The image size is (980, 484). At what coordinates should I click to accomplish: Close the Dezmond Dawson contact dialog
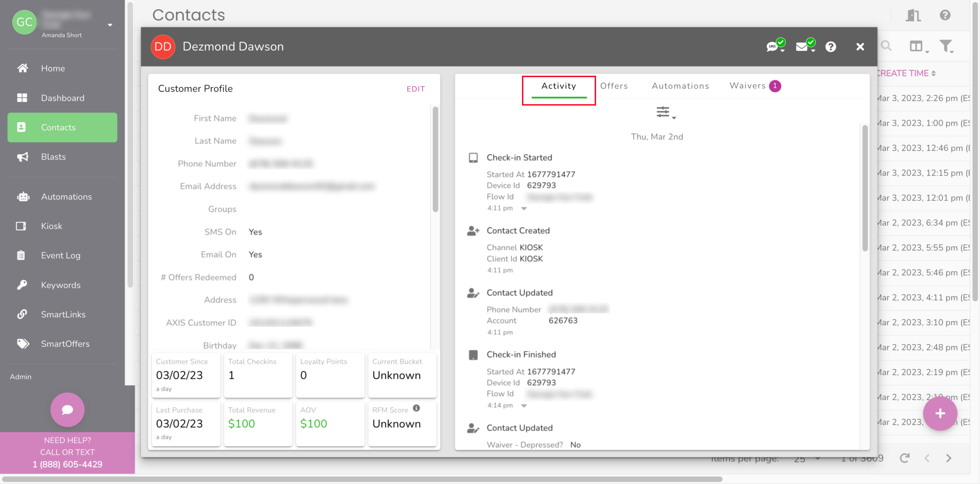pos(860,47)
